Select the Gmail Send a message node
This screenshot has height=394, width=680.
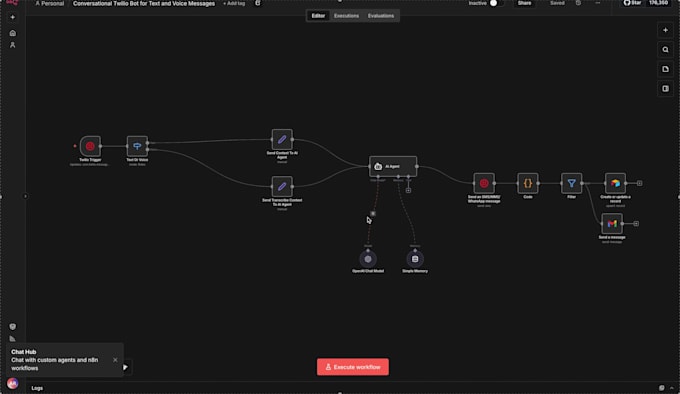[612, 224]
